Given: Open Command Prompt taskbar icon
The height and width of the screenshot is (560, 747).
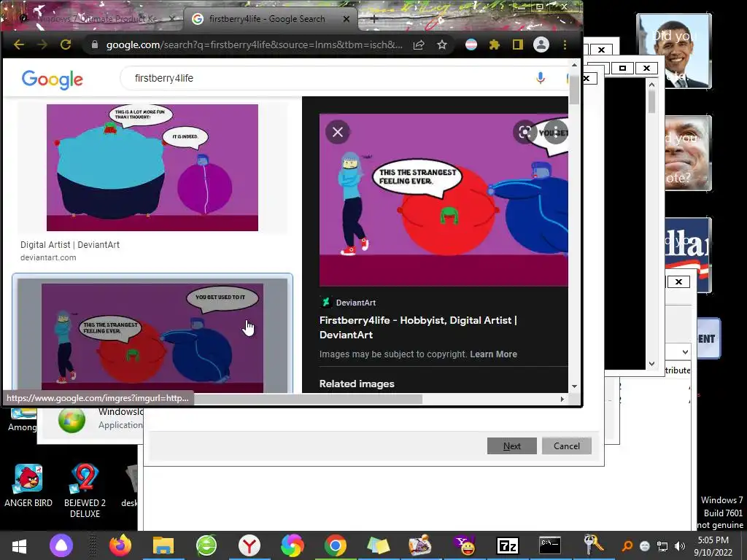Looking at the screenshot, I should pos(550,545).
